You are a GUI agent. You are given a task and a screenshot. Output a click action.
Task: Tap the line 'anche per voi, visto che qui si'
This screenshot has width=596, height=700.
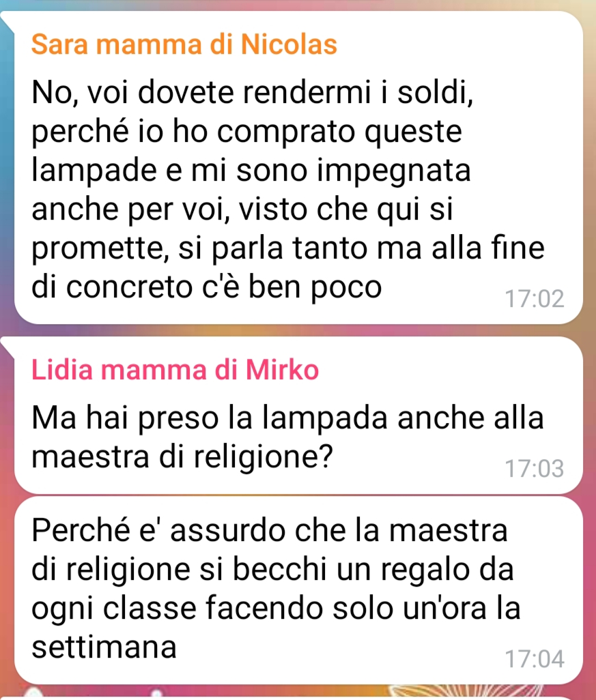coord(242,209)
